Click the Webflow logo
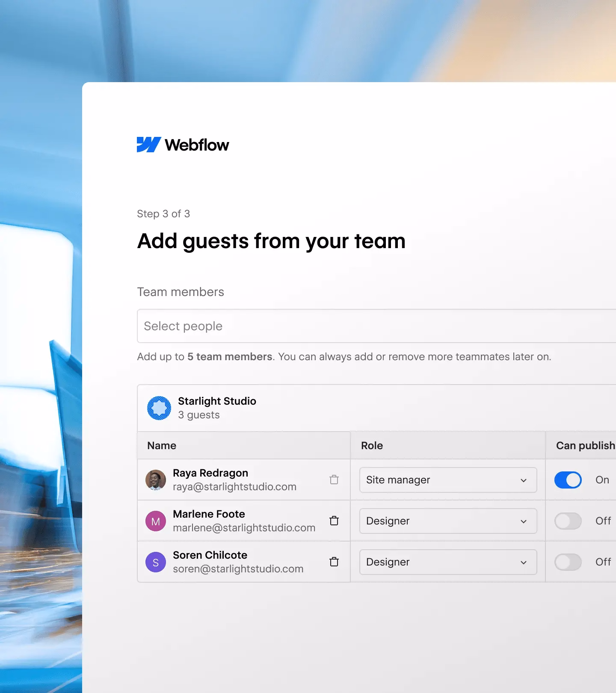 click(x=183, y=145)
